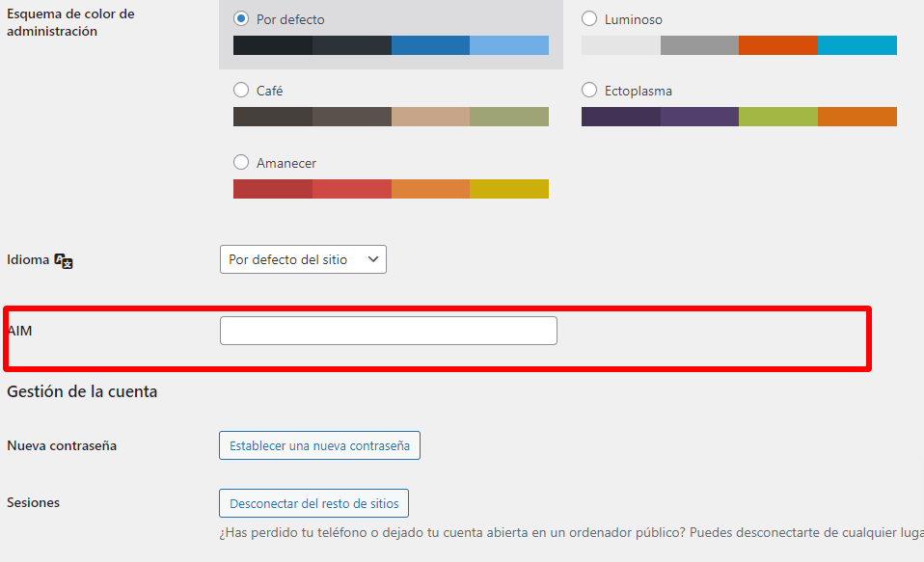The image size is (924, 562).
Task: Select the Café color scheme radio button
Action: pyautogui.click(x=240, y=91)
